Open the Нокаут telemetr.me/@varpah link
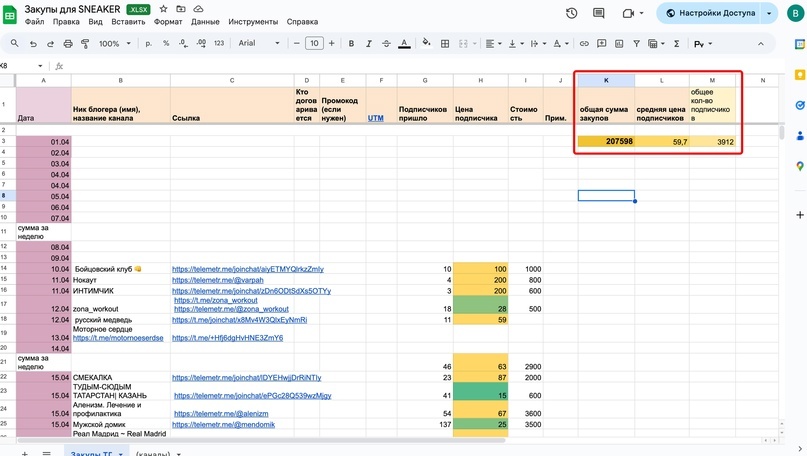The width and height of the screenshot is (807, 456). pos(218,280)
